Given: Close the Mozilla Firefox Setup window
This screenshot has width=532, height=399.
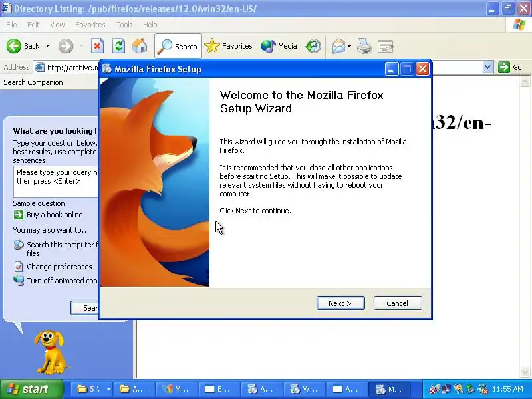Looking at the screenshot, I should pyautogui.click(x=422, y=69).
